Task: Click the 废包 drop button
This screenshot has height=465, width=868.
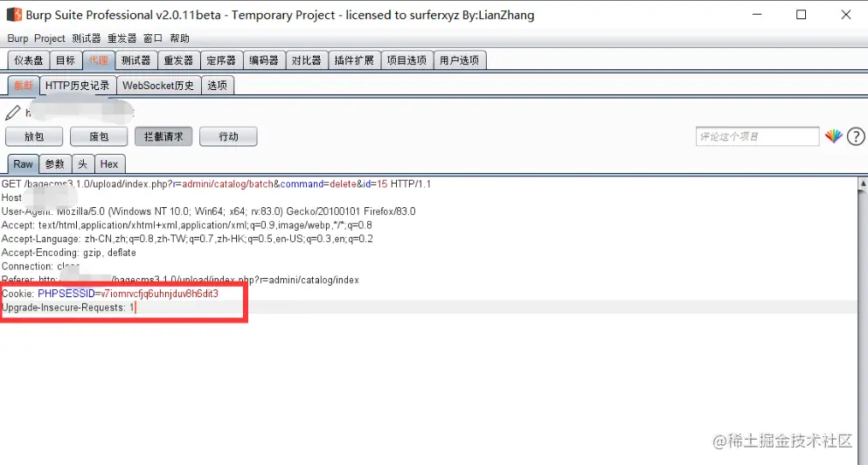Action: coord(99,136)
